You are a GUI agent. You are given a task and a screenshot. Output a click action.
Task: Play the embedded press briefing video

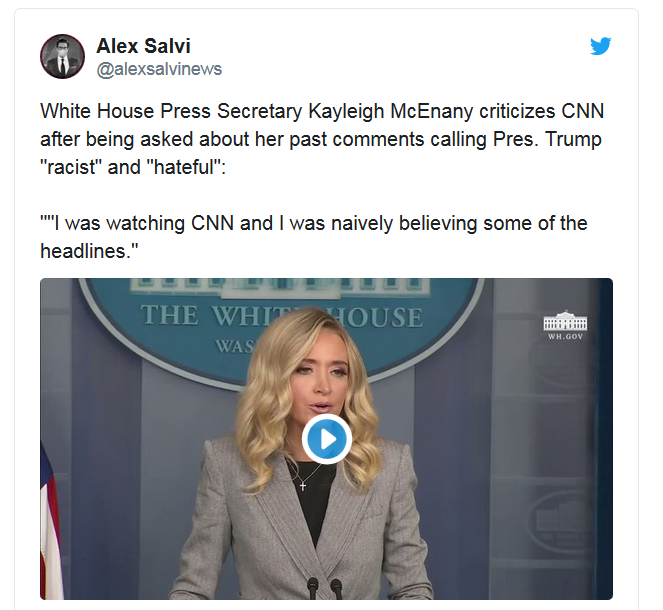(x=326, y=439)
